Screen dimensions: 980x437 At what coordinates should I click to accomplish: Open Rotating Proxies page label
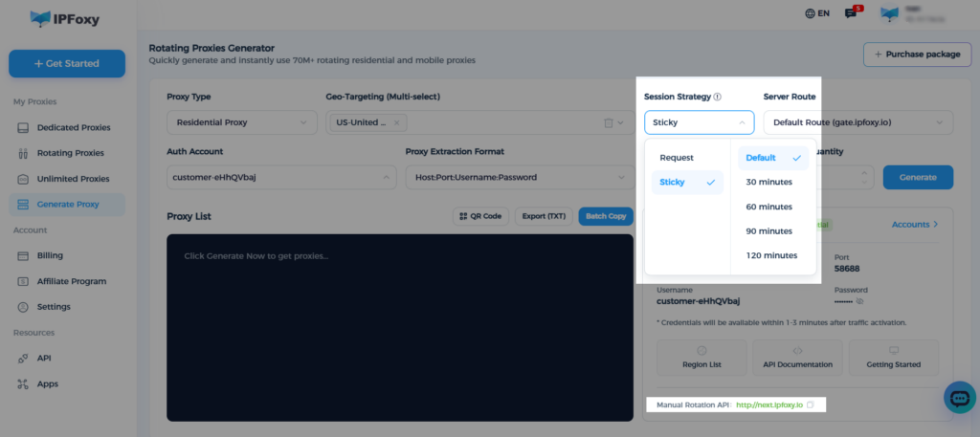coord(71,153)
